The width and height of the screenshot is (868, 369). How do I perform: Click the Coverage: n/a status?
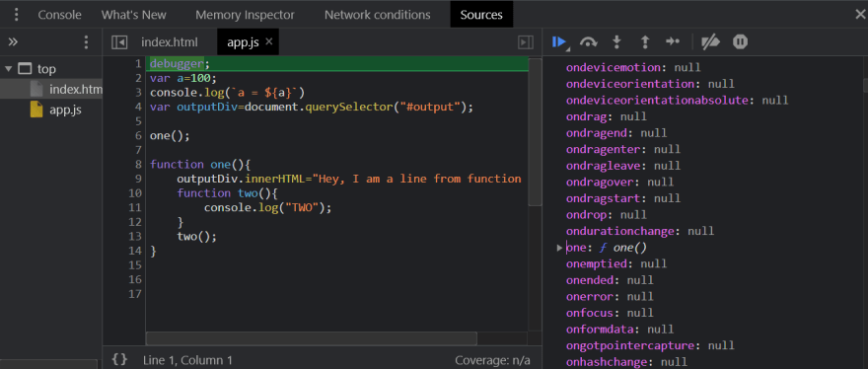point(492,360)
